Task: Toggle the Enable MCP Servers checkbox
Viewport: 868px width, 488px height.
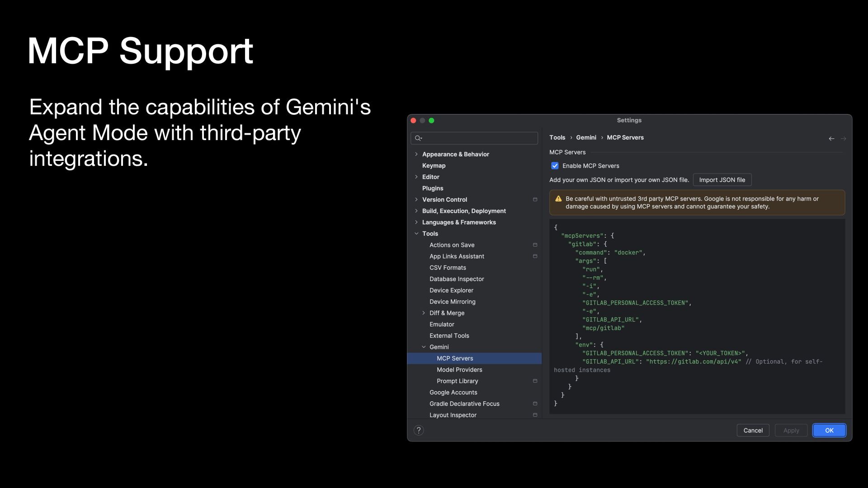Action: coord(555,166)
